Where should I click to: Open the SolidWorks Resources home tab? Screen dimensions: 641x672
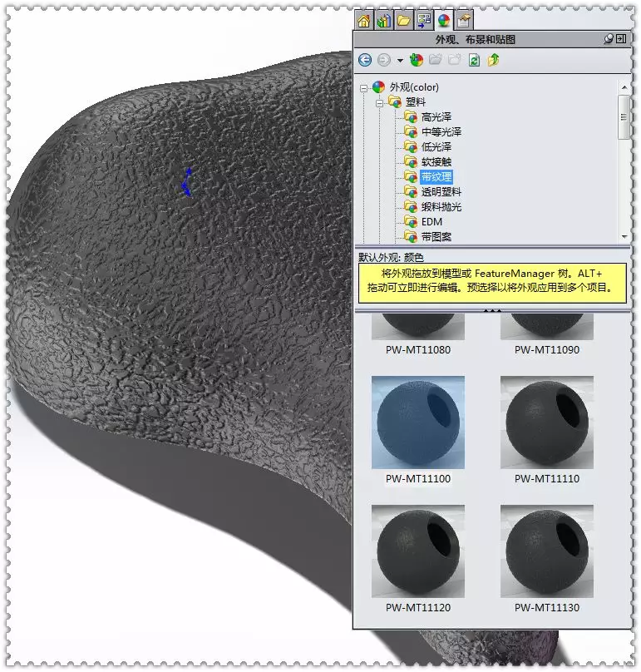tap(364, 20)
